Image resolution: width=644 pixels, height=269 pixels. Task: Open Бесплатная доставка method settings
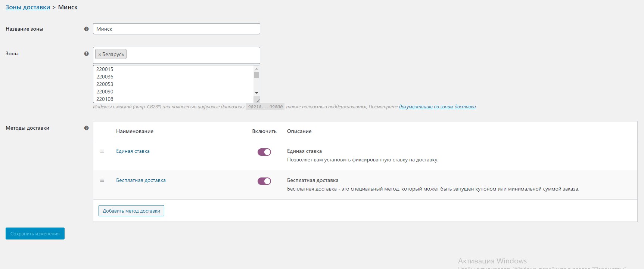pyautogui.click(x=141, y=180)
